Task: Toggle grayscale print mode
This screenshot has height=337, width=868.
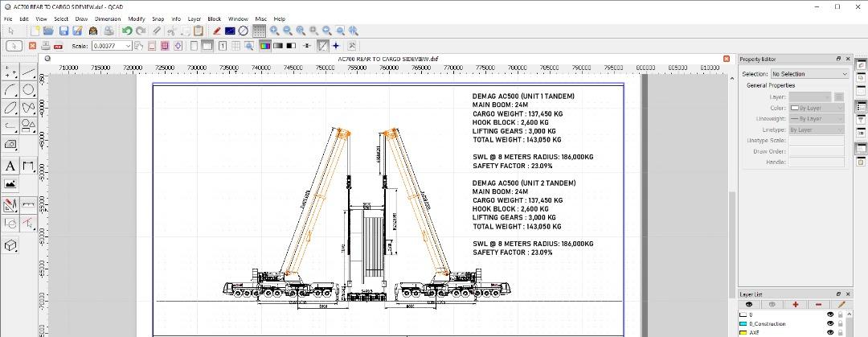Action: click(278, 46)
